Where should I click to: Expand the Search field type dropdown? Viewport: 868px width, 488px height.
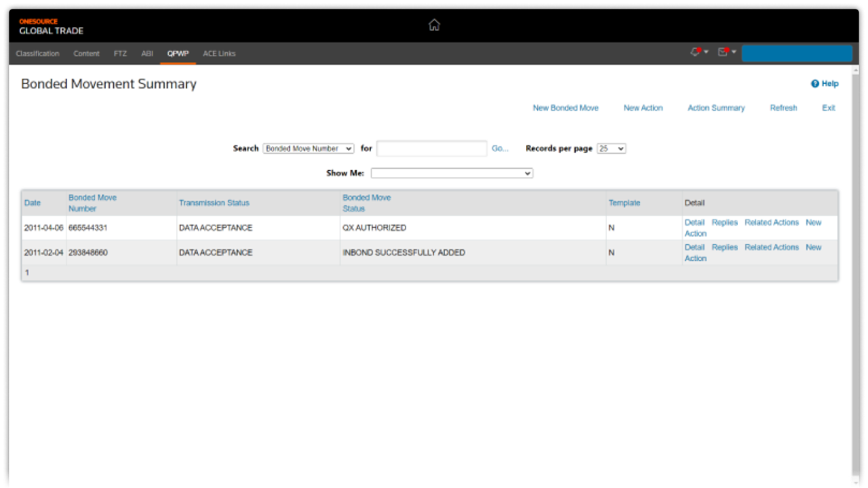tap(309, 148)
